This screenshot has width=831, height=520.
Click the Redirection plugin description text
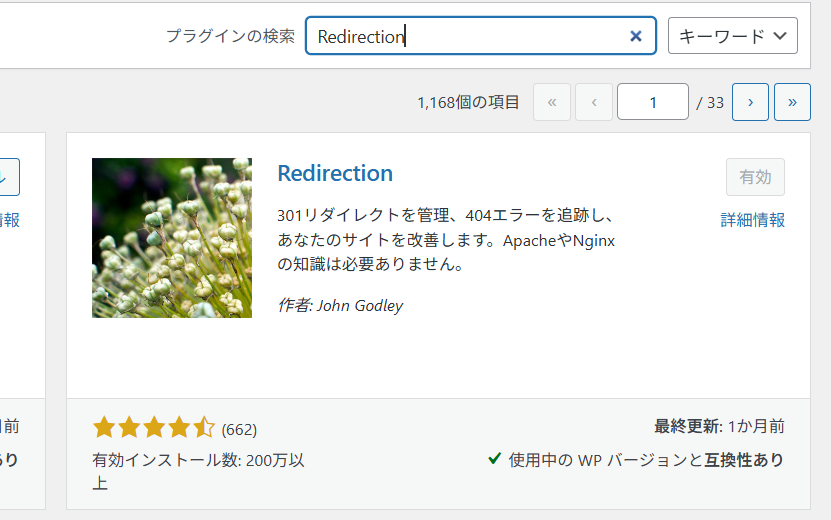[445, 240]
